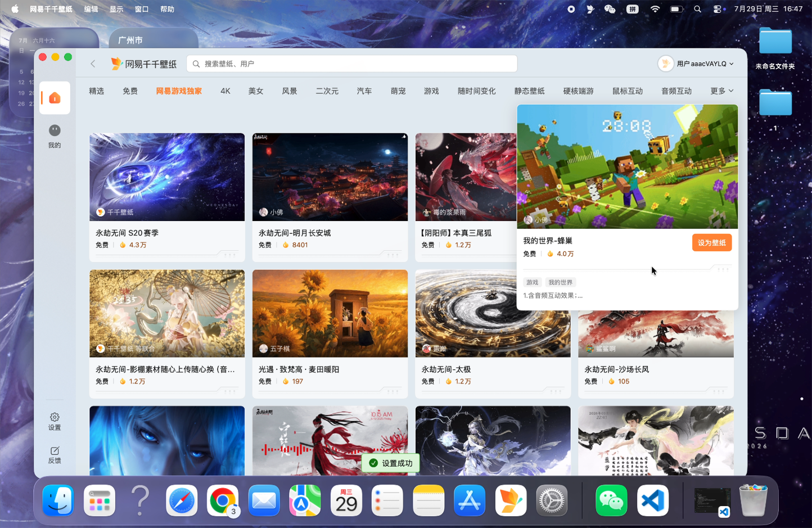812x528 pixels.
Task: Expand the 更多 categories dropdown
Action: 722,91
